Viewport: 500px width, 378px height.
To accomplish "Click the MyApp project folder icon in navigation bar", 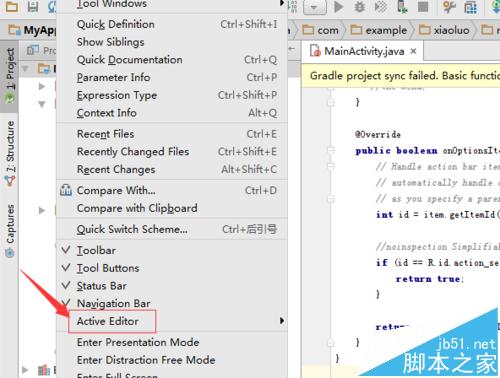I will click(14, 30).
